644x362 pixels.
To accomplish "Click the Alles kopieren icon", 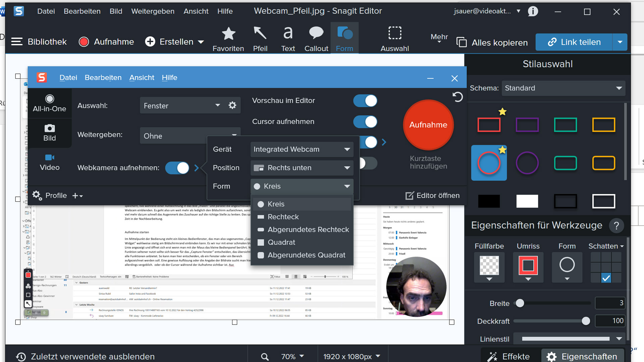I will tap(462, 42).
